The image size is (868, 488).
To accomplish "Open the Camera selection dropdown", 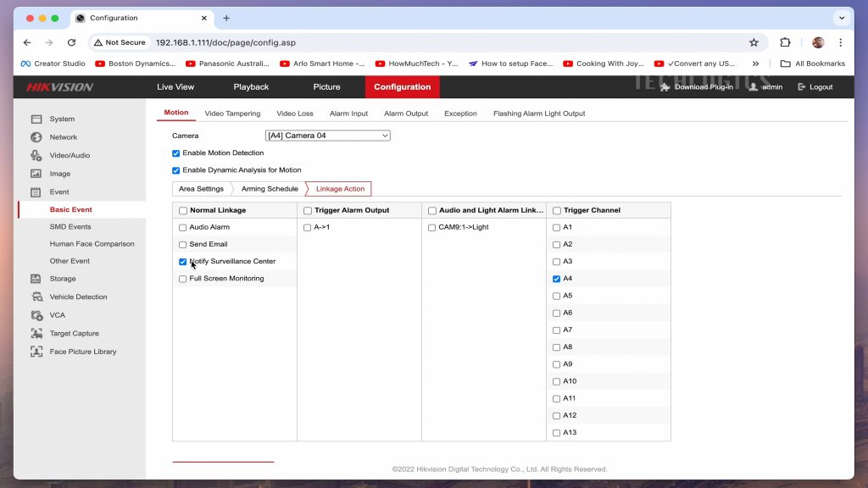I will pyautogui.click(x=327, y=136).
